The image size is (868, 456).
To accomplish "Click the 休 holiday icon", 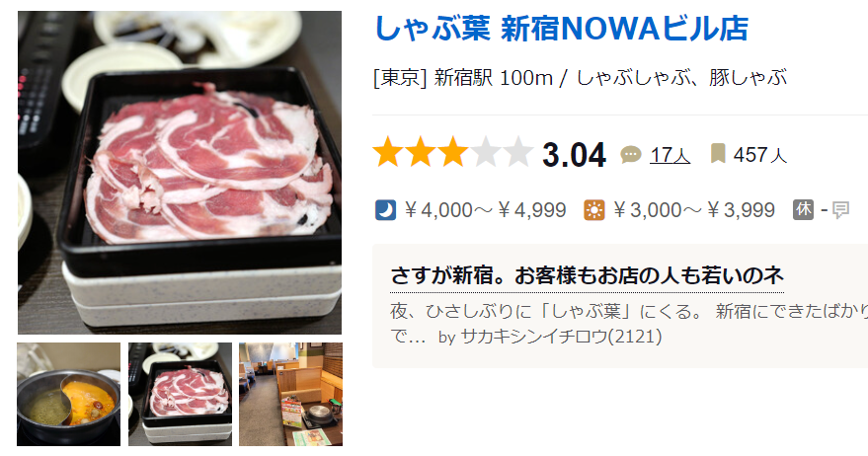I will [x=803, y=209].
